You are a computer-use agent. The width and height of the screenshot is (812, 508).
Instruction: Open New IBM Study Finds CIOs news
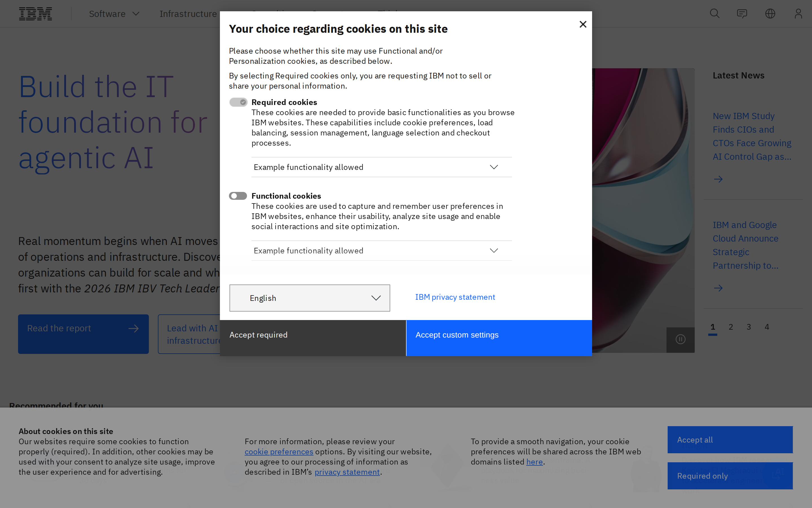[x=752, y=136]
